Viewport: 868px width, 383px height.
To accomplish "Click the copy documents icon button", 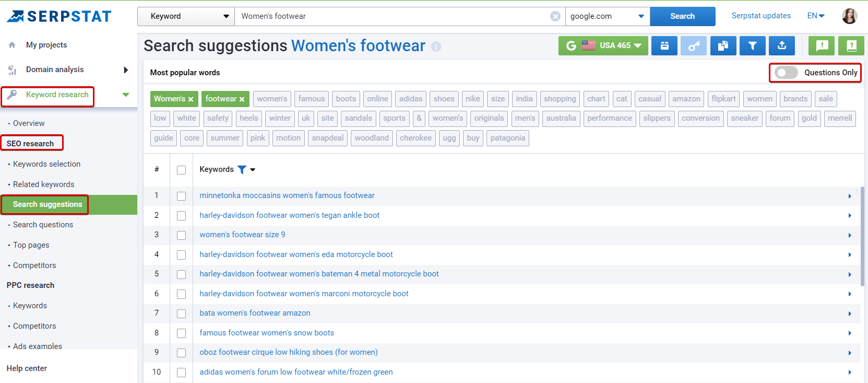I will coord(723,46).
